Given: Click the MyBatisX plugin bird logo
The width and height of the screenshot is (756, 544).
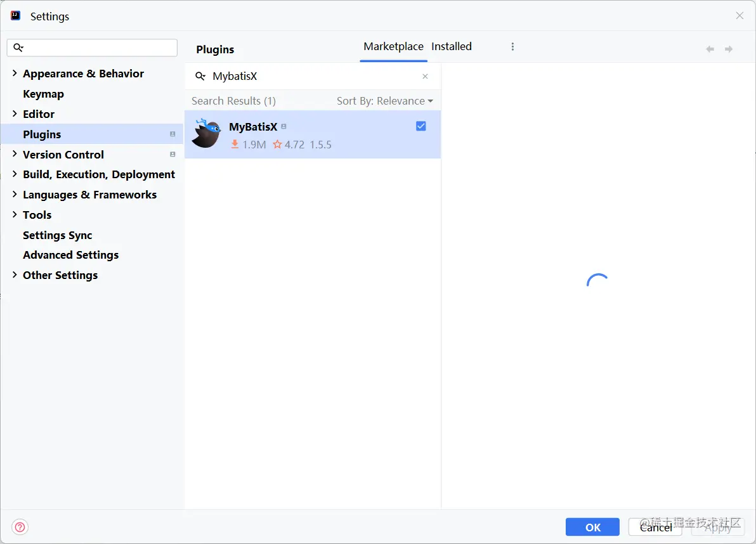Looking at the screenshot, I should 206,133.
